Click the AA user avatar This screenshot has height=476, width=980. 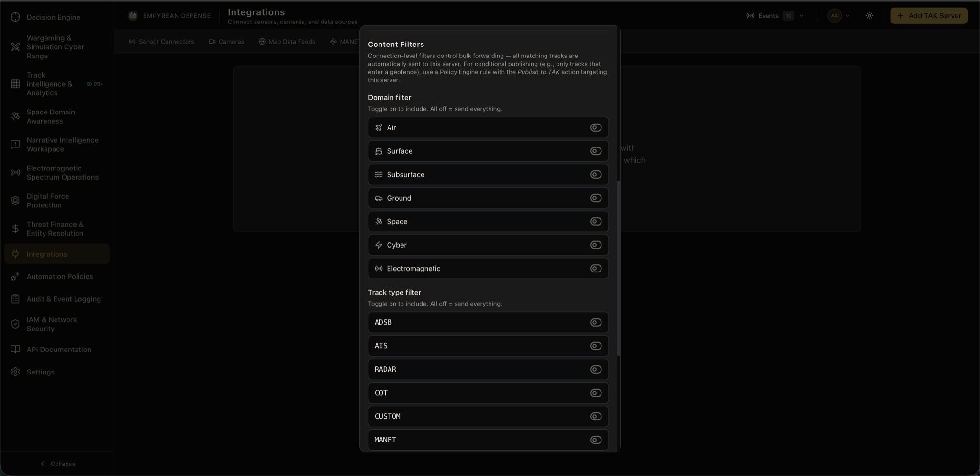point(835,16)
